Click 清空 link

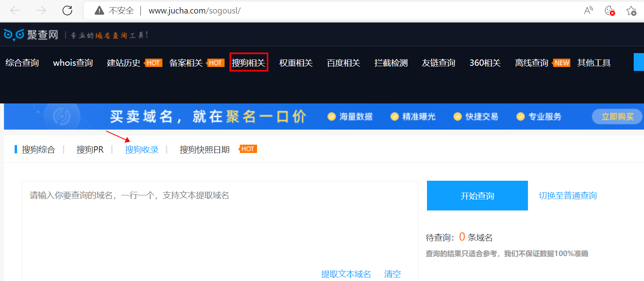[392, 274]
